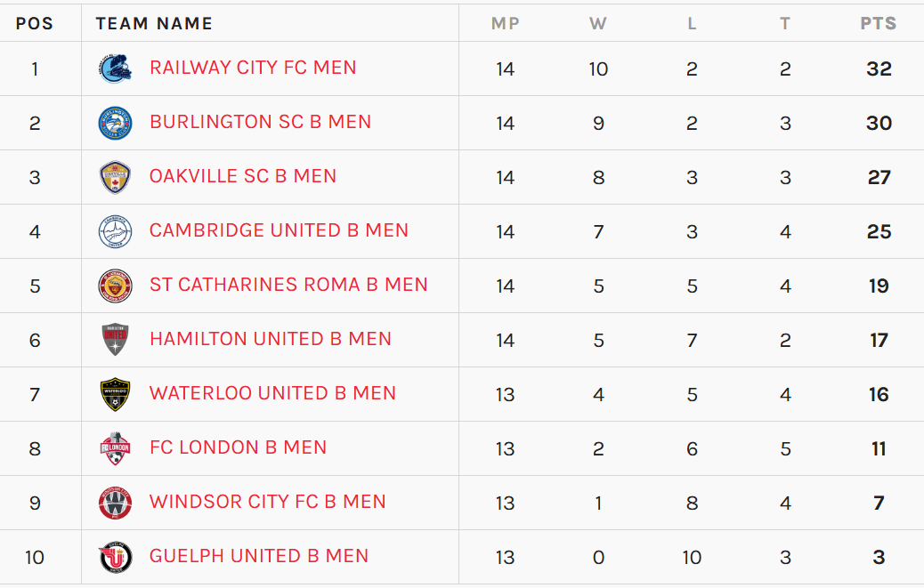Click the Hamilton United grey shield logo
The image size is (924, 588).
coord(115,340)
